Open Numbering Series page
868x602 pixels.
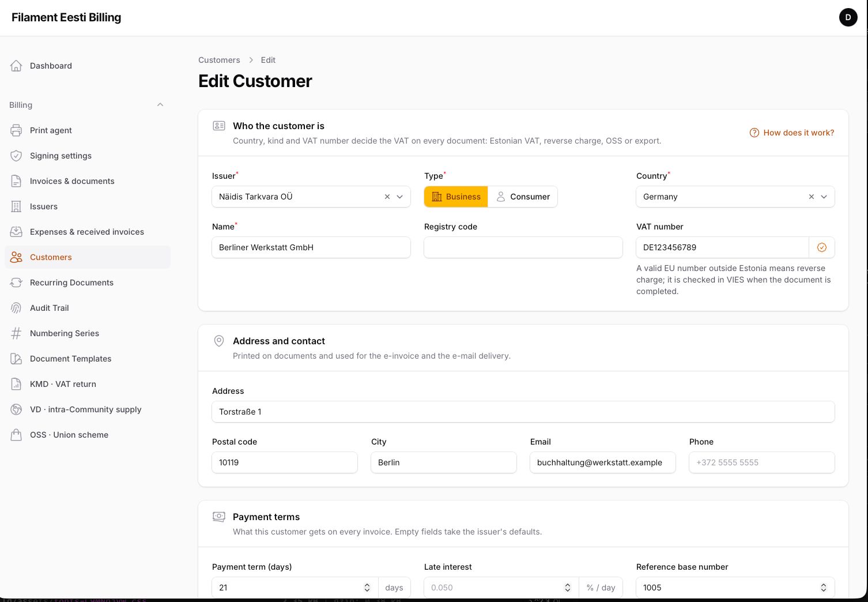click(x=88, y=333)
